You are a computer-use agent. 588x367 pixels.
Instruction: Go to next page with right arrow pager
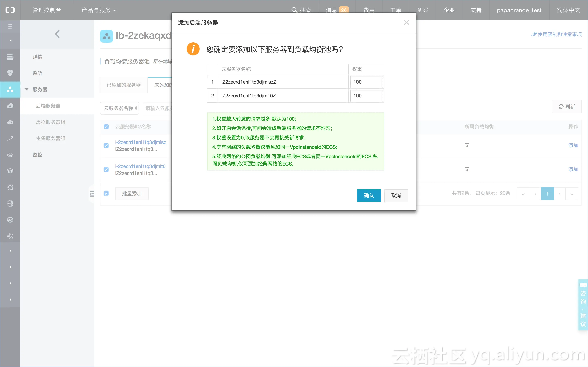point(560,193)
